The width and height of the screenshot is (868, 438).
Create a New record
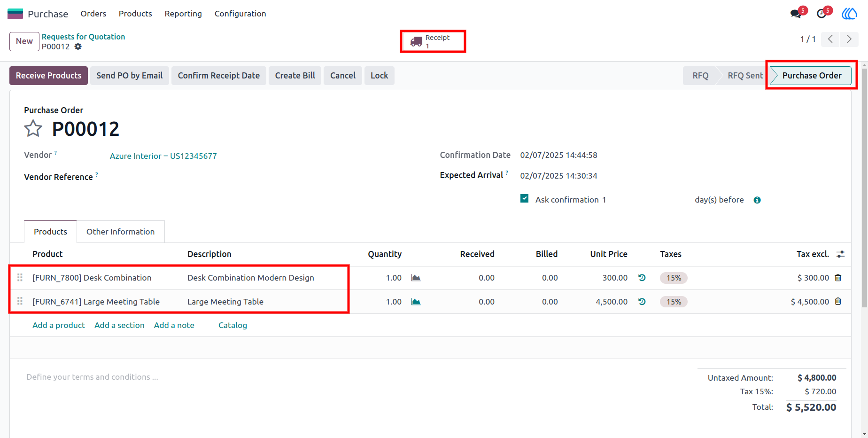24,41
